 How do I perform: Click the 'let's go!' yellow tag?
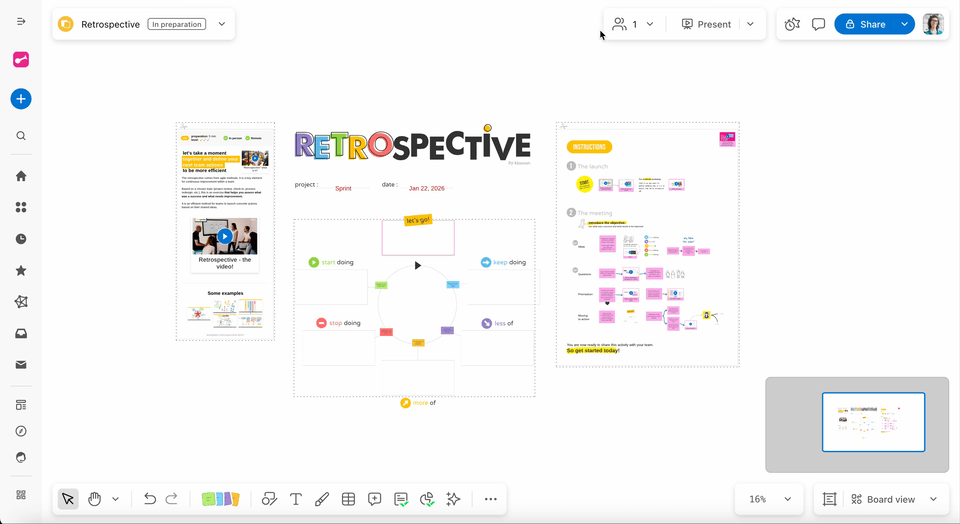(x=418, y=220)
